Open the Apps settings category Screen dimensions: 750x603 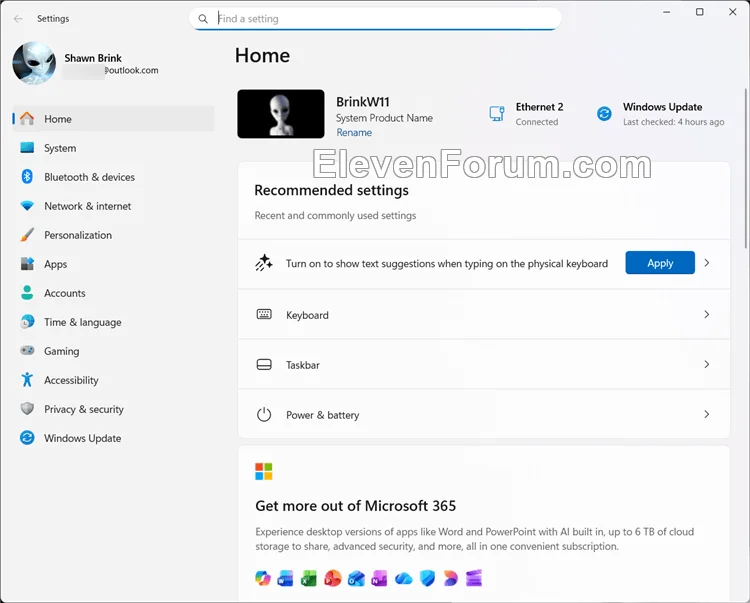[113, 264]
